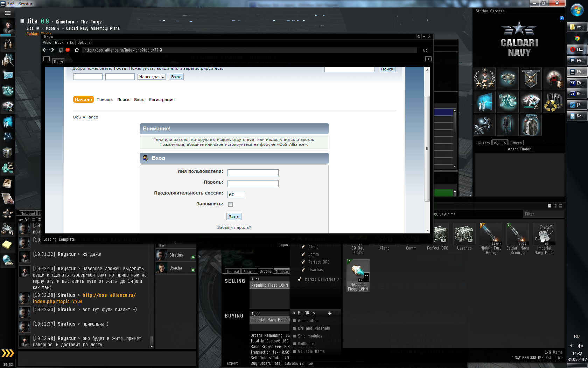The image size is (588, 368).
Task: Open the Навсегда session length dropdown
Action: click(x=163, y=77)
